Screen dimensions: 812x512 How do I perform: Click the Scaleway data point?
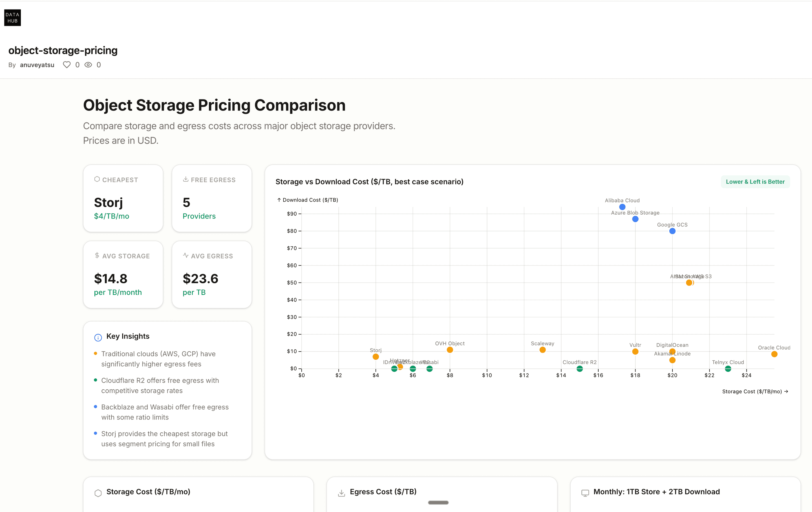pyautogui.click(x=542, y=350)
